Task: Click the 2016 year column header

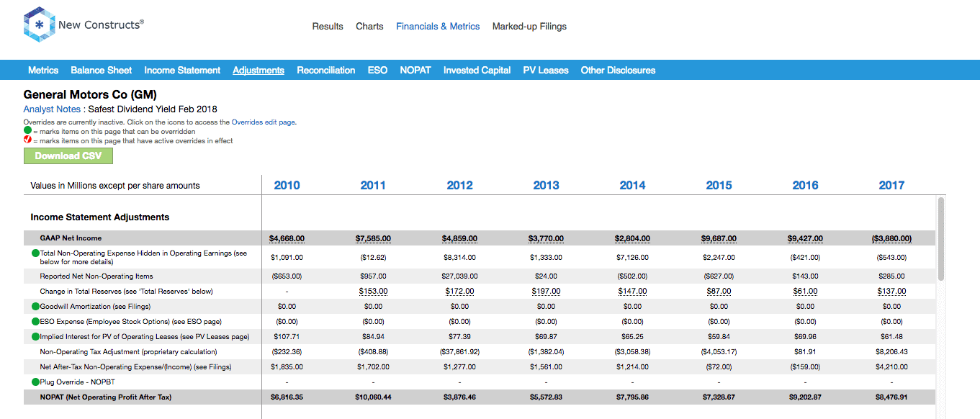Action: (805, 186)
